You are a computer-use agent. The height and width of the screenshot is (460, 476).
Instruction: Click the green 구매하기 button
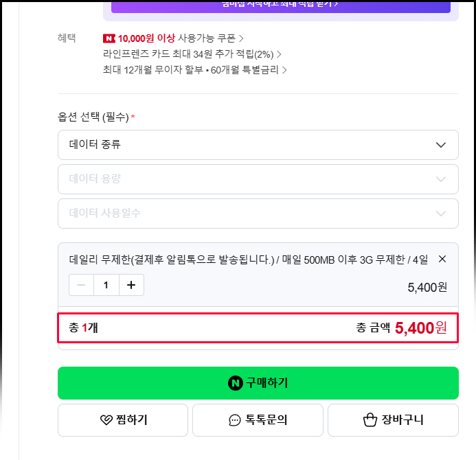(x=258, y=383)
